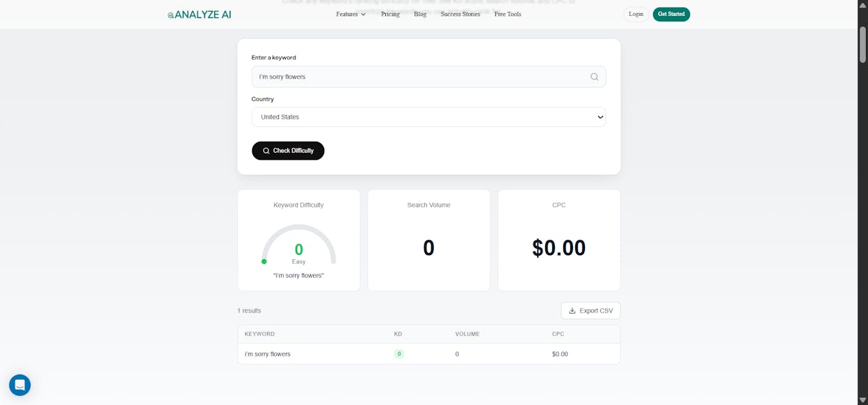
Task: Expand the Features menu chevron
Action: click(363, 14)
